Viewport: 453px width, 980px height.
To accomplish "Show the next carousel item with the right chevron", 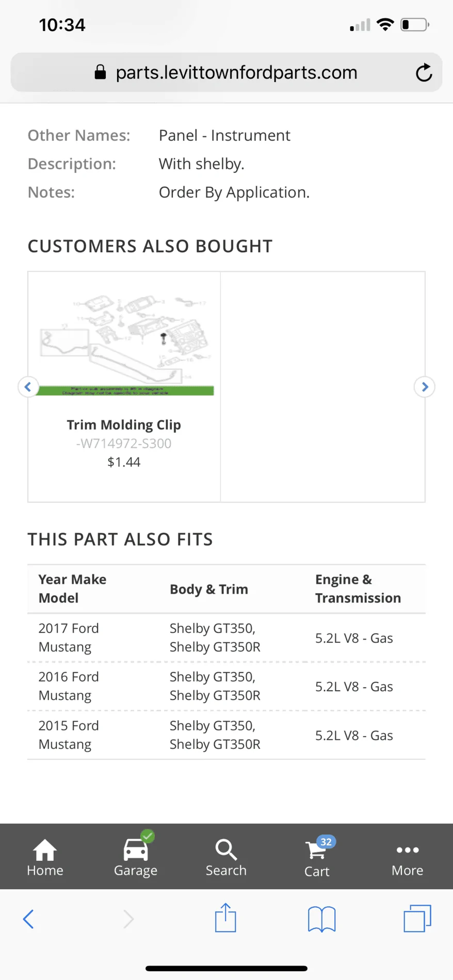I will [425, 387].
